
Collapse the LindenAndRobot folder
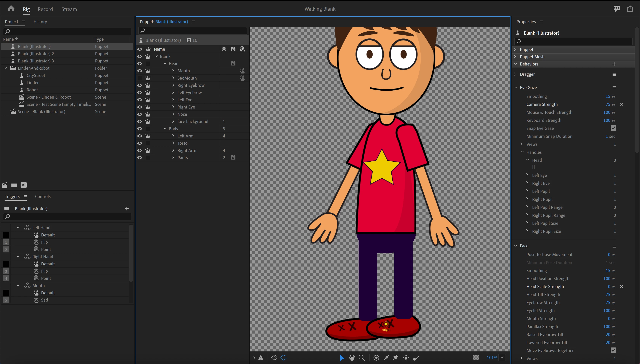coord(5,68)
